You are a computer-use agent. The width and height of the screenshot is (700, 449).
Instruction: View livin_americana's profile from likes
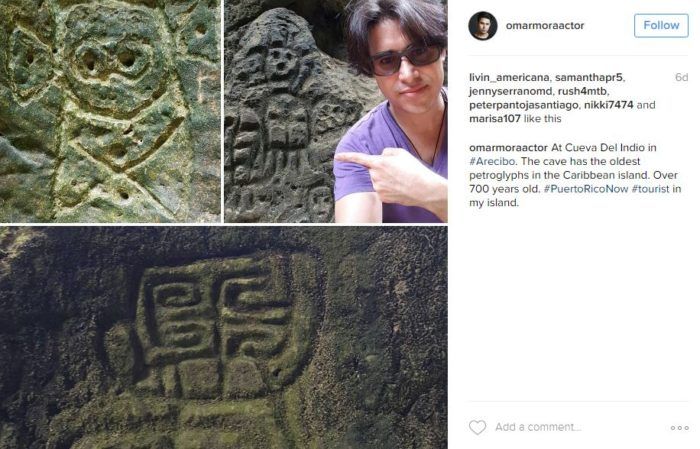pos(509,78)
